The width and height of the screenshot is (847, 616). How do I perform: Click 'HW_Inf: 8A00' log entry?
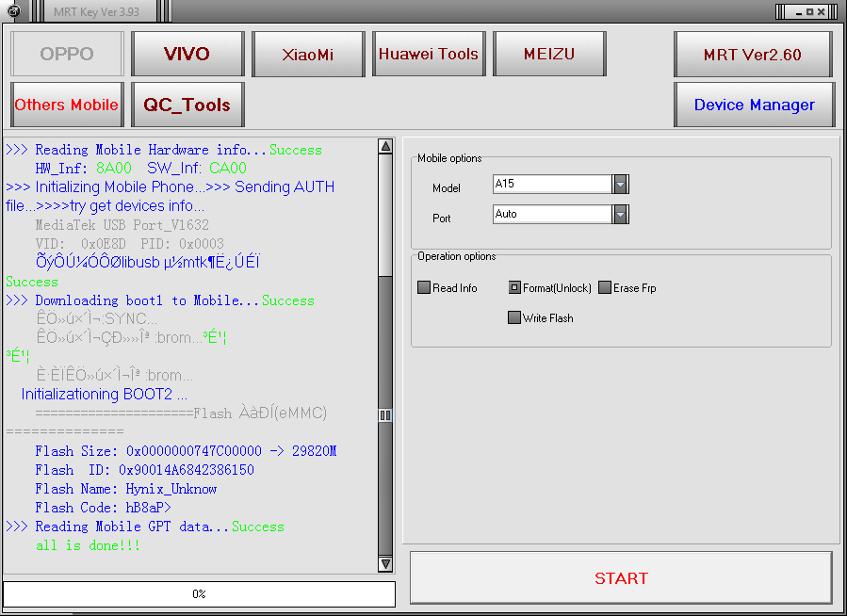point(83,169)
